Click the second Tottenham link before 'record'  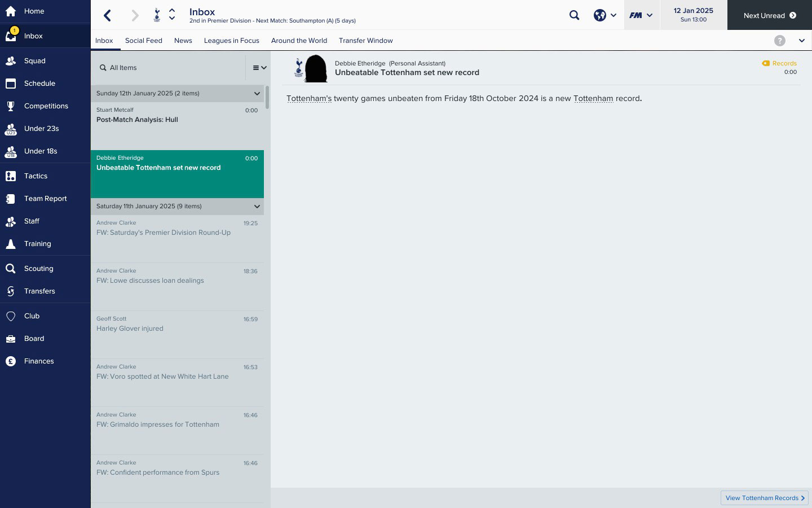pos(593,98)
